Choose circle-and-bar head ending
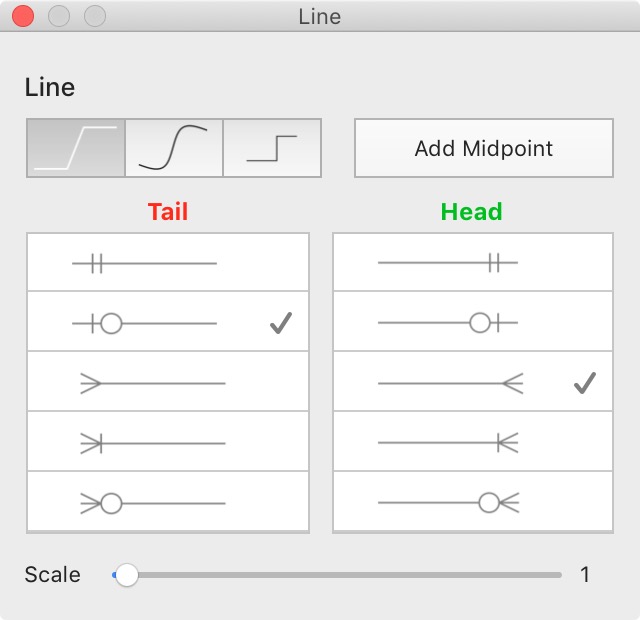640x620 pixels. [473, 322]
